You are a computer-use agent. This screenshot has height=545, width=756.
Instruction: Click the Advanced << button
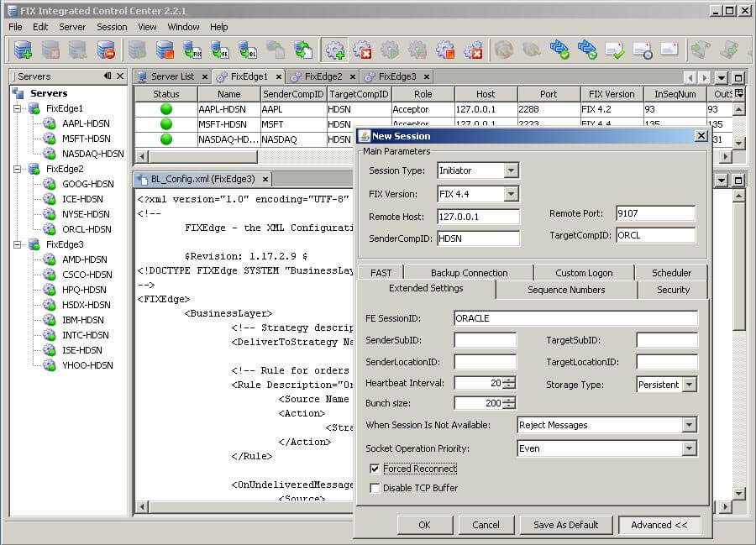659,525
